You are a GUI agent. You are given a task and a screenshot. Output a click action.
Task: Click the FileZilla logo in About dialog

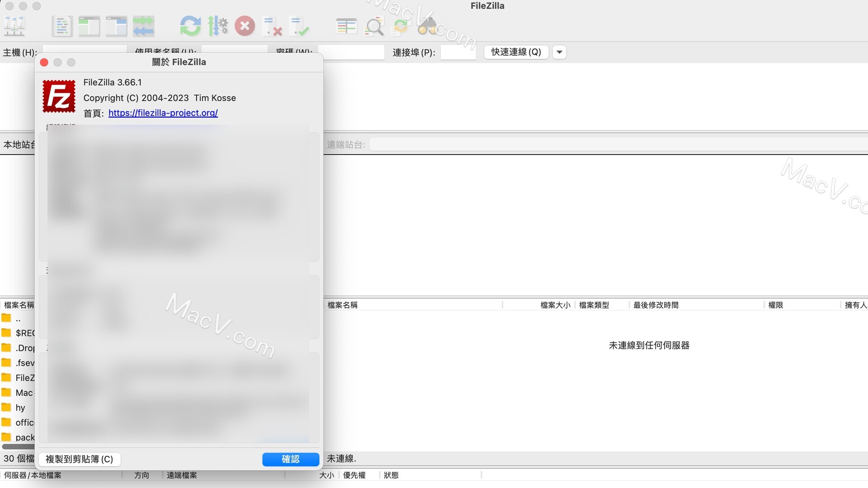pyautogui.click(x=59, y=96)
